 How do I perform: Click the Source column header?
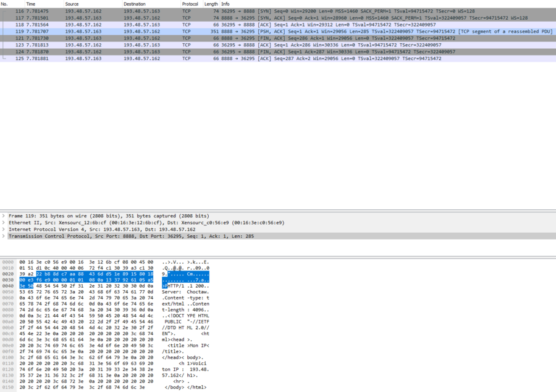[x=72, y=4]
